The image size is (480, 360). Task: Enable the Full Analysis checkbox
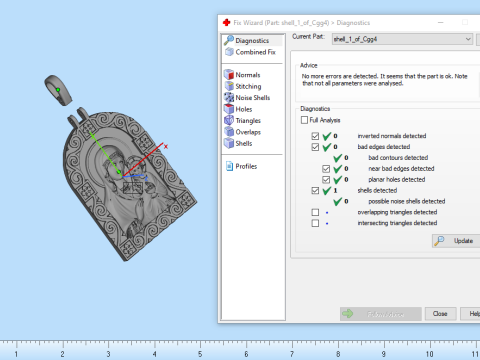pos(304,120)
